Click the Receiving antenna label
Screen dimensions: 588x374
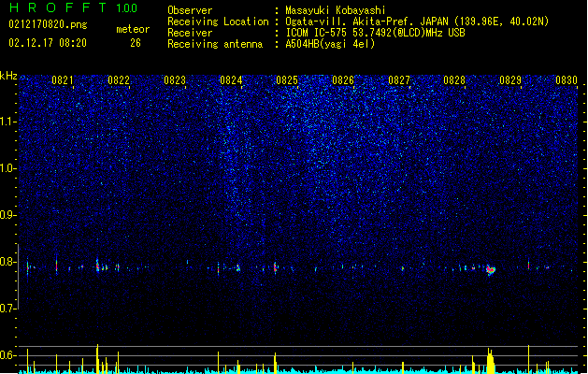[x=215, y=44]
